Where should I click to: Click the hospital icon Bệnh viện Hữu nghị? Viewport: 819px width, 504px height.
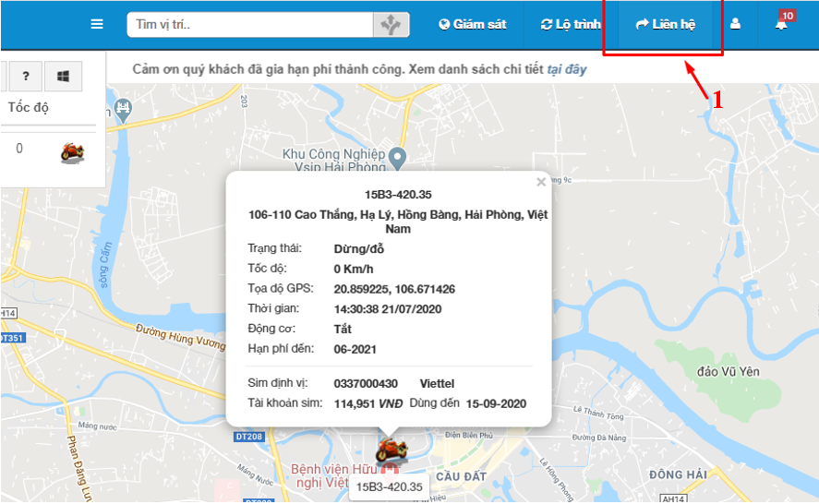coord(389,472)
